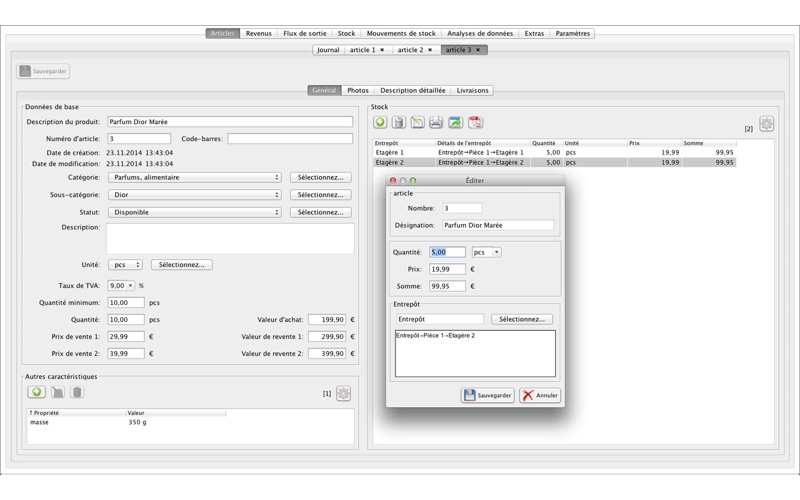Click the printer icon in Stock toolbar

(x=436, y=122)
